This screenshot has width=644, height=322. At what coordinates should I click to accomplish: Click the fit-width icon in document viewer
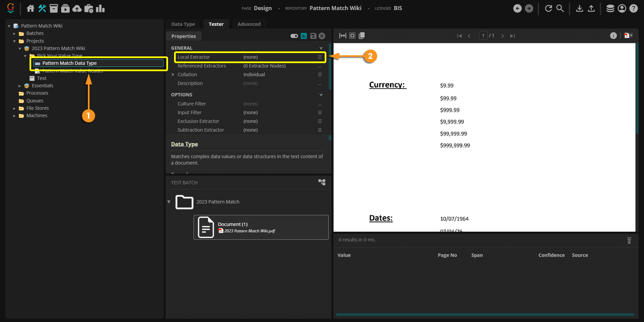[342, 36]
